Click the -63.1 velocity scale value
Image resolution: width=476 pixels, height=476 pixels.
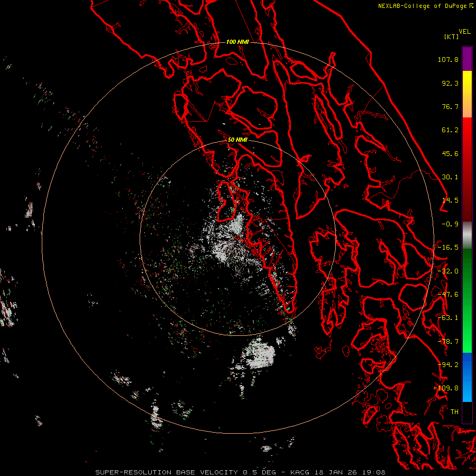(448, 318)
